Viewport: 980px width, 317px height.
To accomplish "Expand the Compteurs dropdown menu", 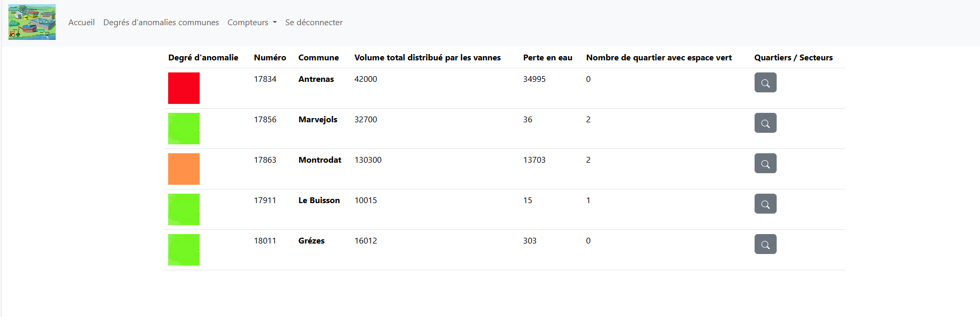I will [252, 22].
